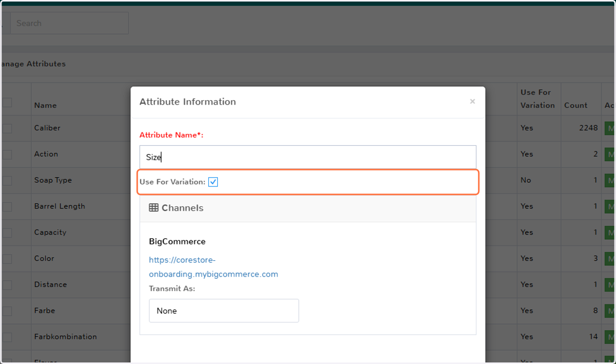Uncheck the Use For Variation checkbox
The image size is (616, 364).
click(213, 182)
